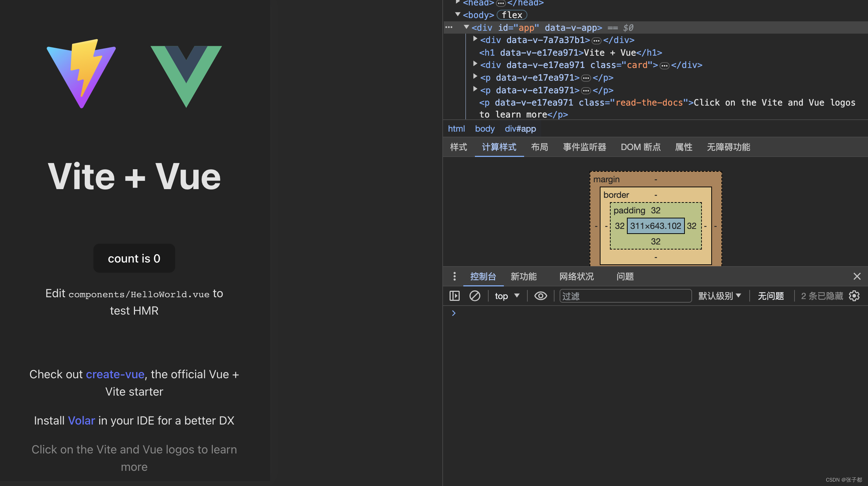This screenshot has width=868, height=486.
Task: Click the 2 条已隐藏 label
Action: click(822, 296)
